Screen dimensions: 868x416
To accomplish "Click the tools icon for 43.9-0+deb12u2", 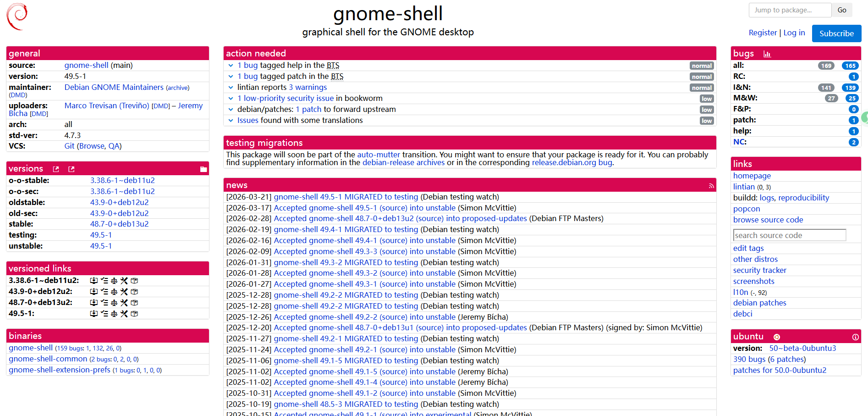I will click(x=124, y=292).
